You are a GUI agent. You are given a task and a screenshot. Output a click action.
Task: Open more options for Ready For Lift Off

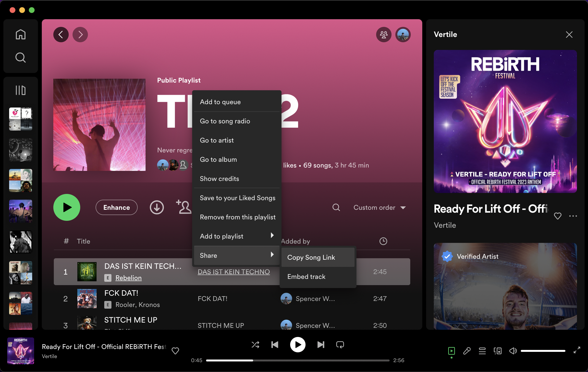click(573, 216)
